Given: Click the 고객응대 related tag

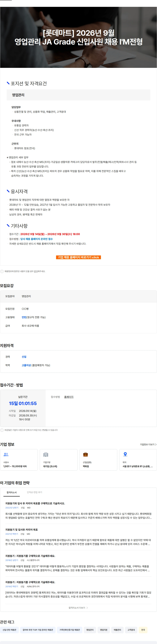Looking at the screenshot, I should (131, 630).
